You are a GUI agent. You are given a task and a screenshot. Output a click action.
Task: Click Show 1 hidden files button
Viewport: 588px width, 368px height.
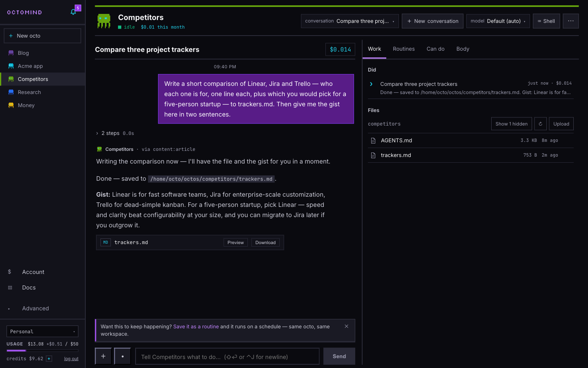512,124
